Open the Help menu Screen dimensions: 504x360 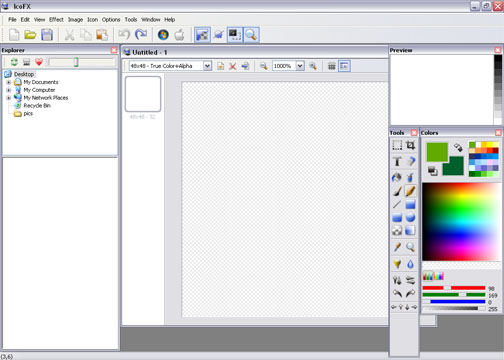click(x=170, y=20)
